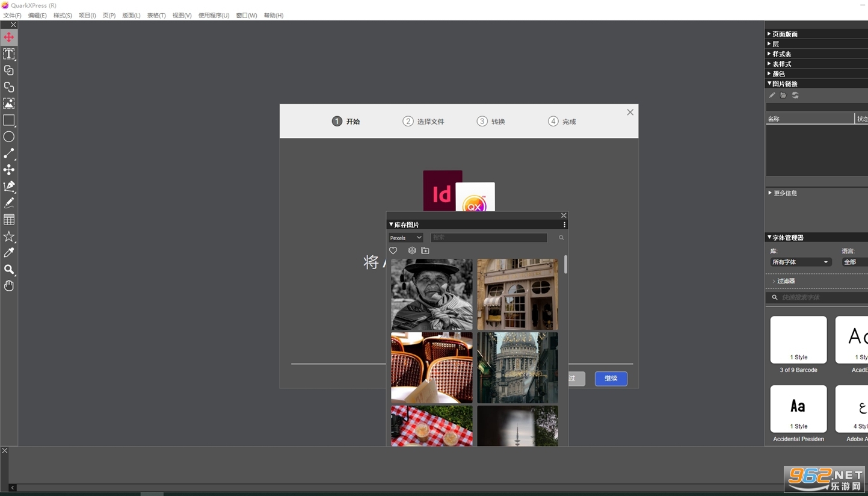The image size is (868, 496).
Task: Go to step 3 转换
Action: coord(491,122)
